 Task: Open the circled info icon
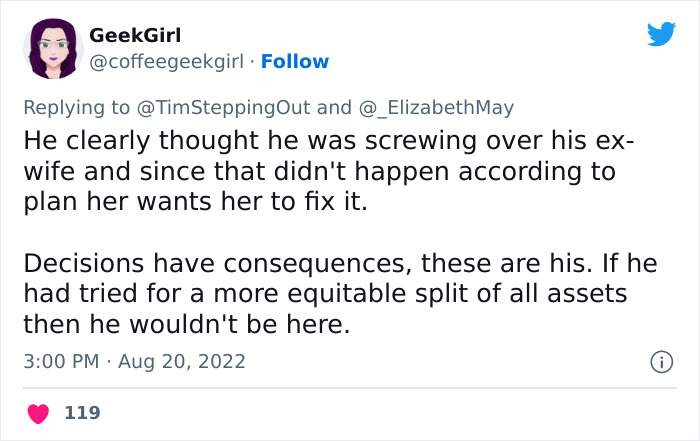(x=659, y=360)
